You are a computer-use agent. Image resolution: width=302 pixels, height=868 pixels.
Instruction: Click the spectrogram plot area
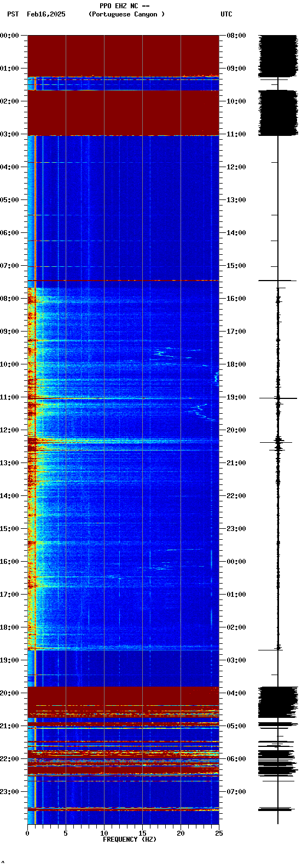[123, 430]
